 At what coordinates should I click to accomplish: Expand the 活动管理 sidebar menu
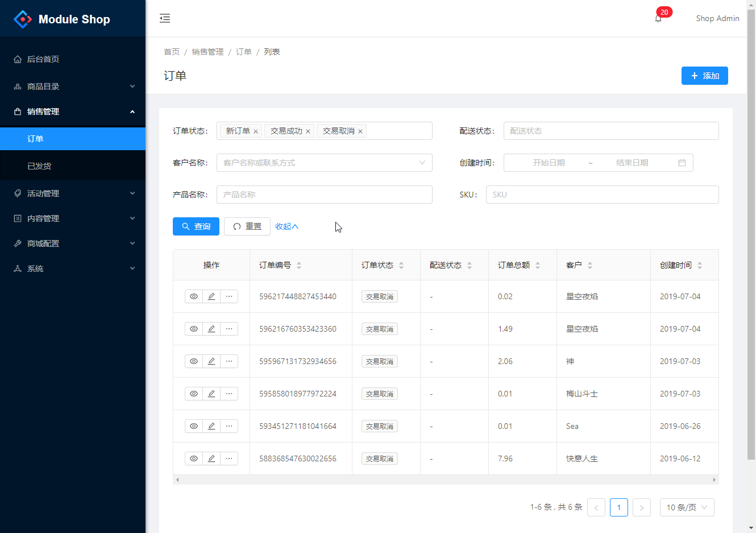(x=73, y=193)
